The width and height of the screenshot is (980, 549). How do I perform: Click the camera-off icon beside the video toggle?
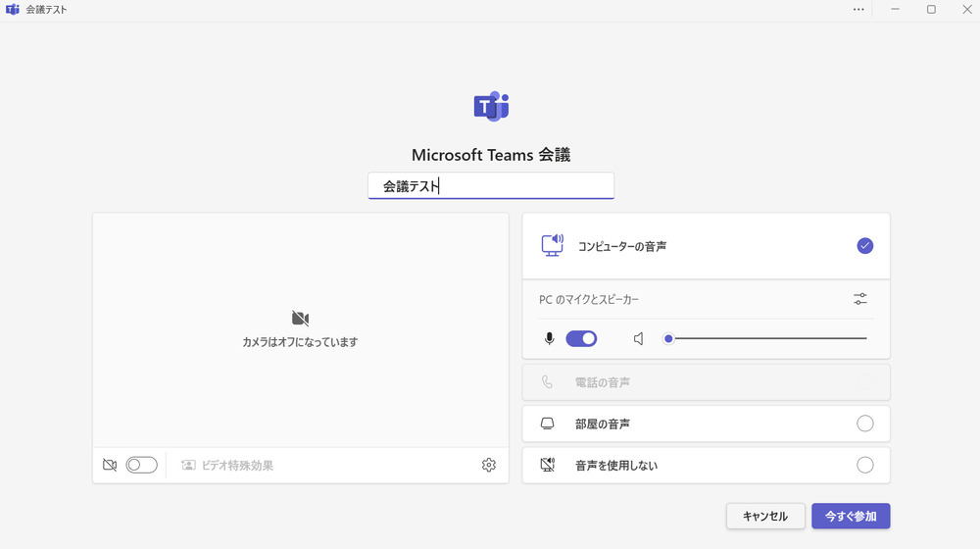[110, 466]
